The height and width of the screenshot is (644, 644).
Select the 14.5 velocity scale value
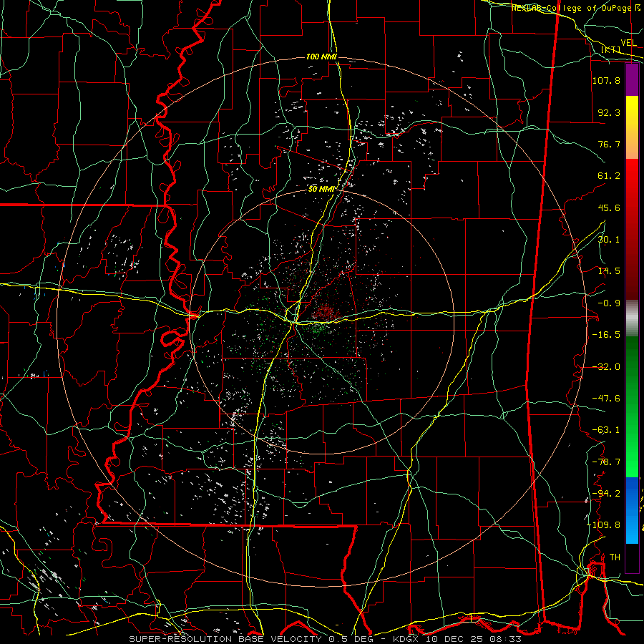click(x=609, y=271)
